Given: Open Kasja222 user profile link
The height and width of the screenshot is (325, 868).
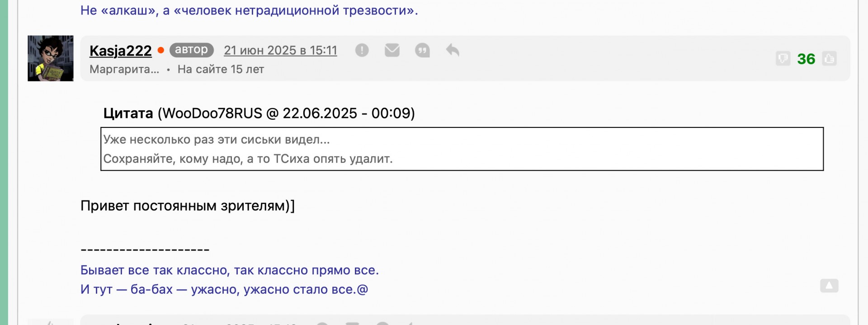Looking at the screenshot, I should point(121,51).
